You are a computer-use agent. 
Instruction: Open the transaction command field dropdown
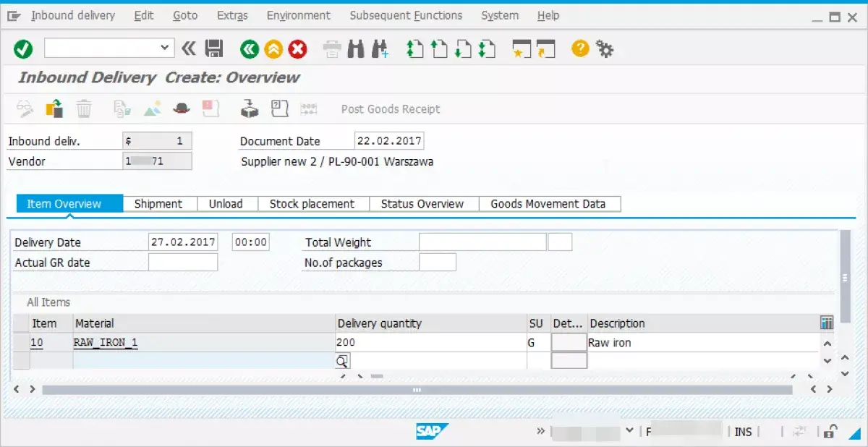click(x=166, y=48)
